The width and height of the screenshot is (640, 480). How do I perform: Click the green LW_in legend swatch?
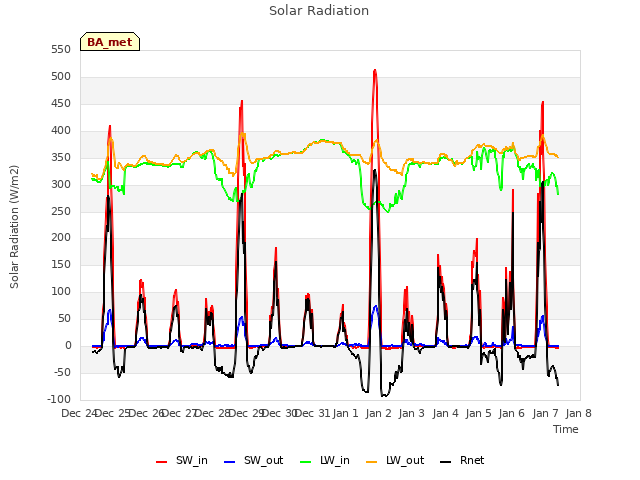(306, 462)
